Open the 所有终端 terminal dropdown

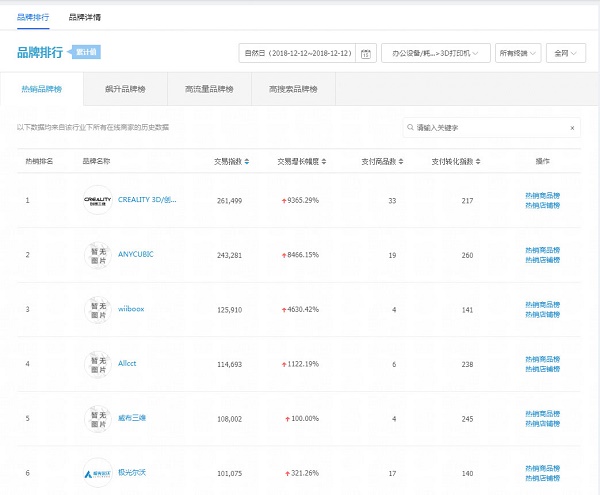pos(518,53)
